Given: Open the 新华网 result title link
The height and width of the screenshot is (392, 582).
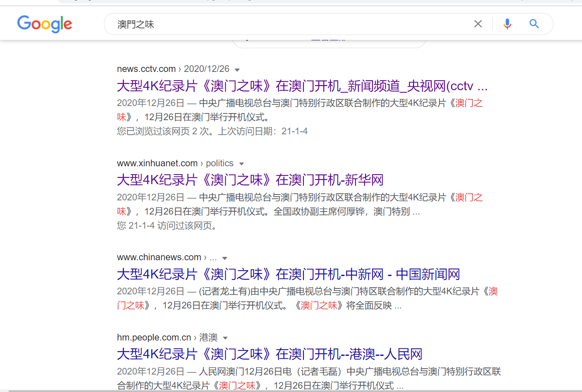Looking at the screenshot, I should 250,180.
